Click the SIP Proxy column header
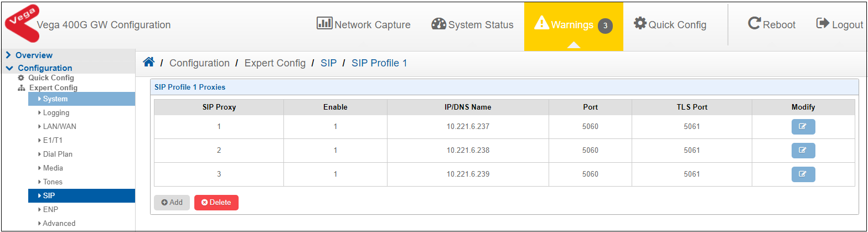Screen dimensions: 868x232 coord(219,107)
